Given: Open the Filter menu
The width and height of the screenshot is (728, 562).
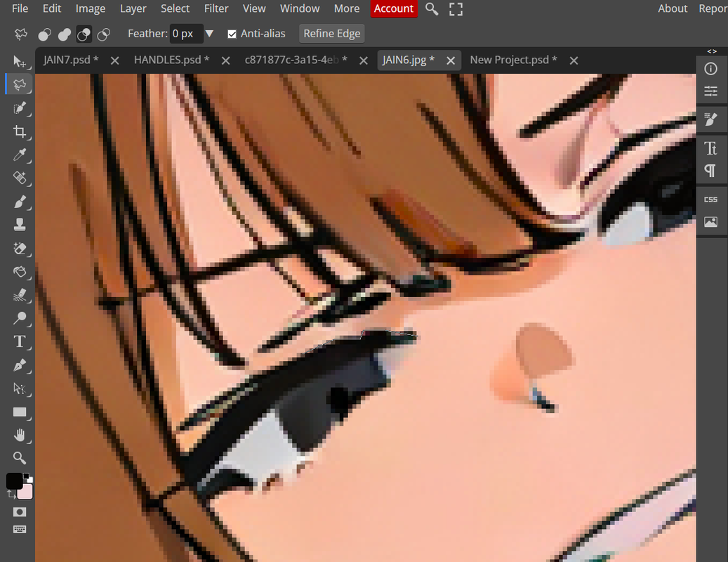Looking at the screenshot, I should click(216, 9).
